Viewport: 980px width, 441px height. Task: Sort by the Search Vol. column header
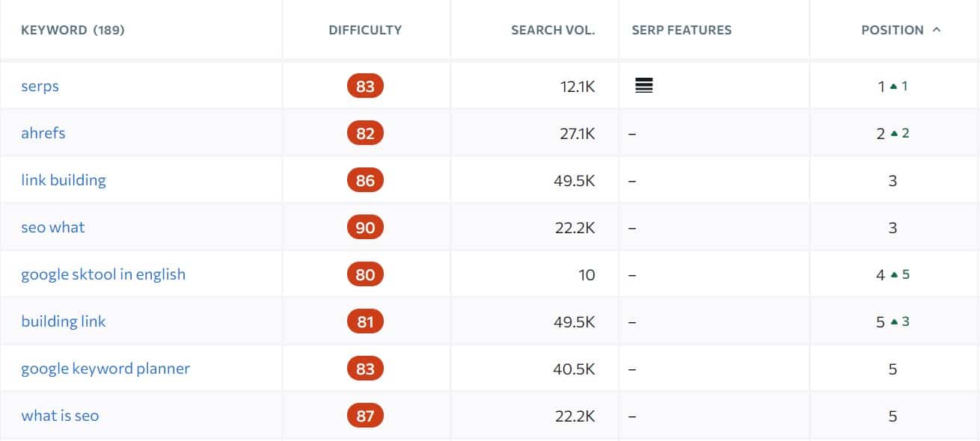[x=553, y=30]
